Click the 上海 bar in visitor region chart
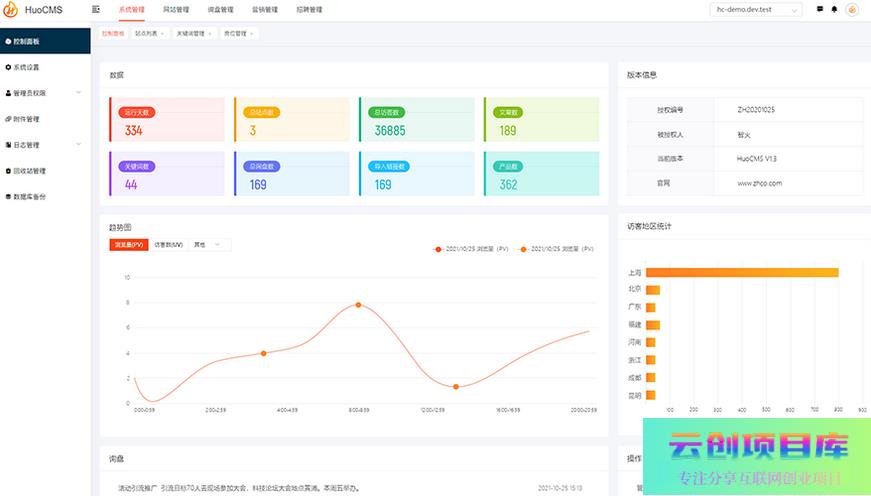Viewport: 871px width, 496px height. click(x=741, y=272)
